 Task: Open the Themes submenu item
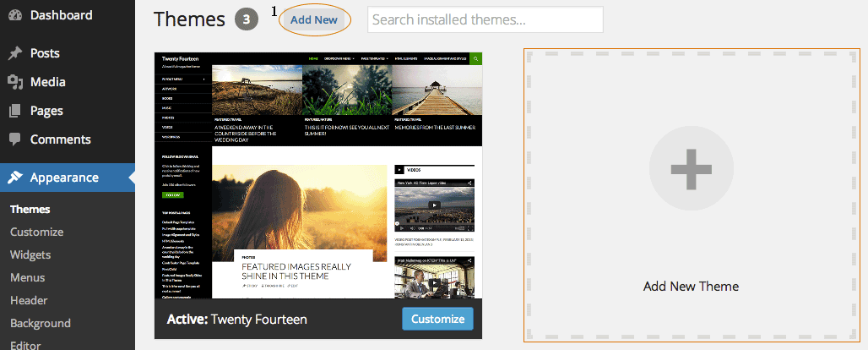tap(30, 209)
